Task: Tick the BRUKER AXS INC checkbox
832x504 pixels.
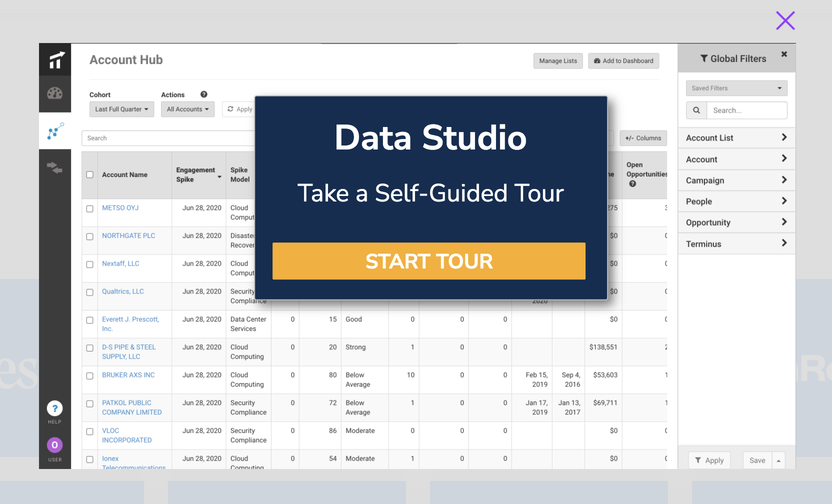Action: tap(90, 375)
